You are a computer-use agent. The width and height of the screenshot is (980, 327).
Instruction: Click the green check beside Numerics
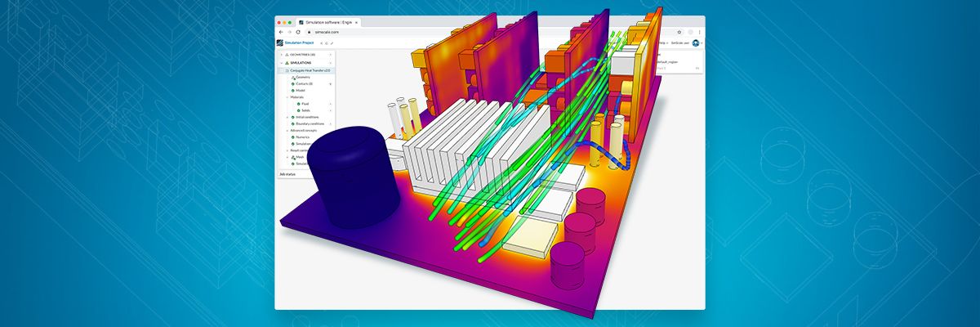[x=292, y=137]
